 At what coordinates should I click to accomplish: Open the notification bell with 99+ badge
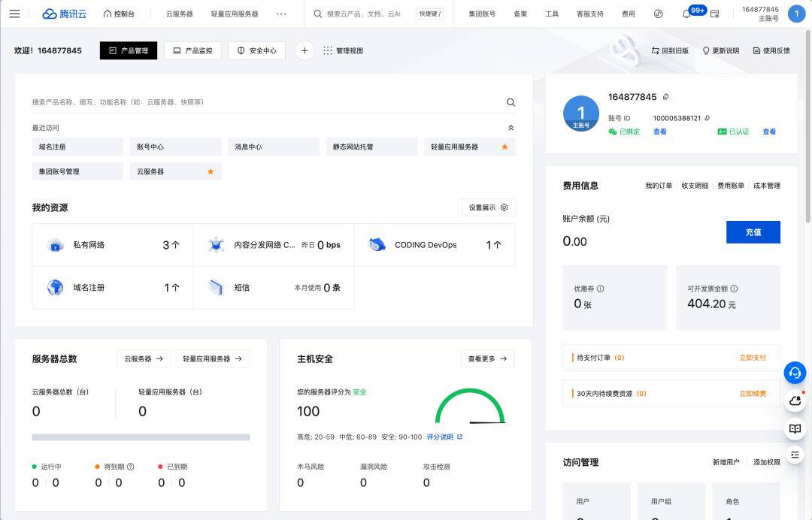click(x=687, y=13)
